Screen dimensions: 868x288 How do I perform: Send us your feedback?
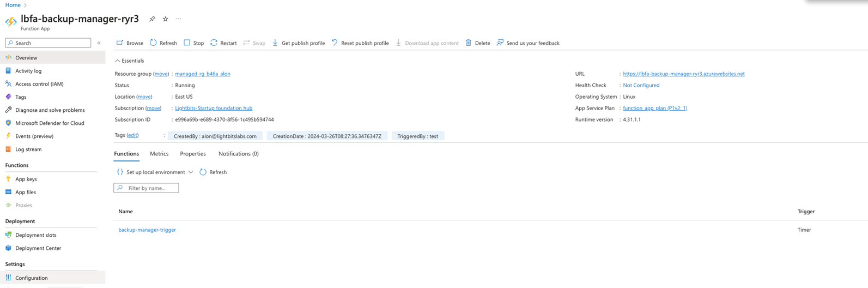(528, 43)
